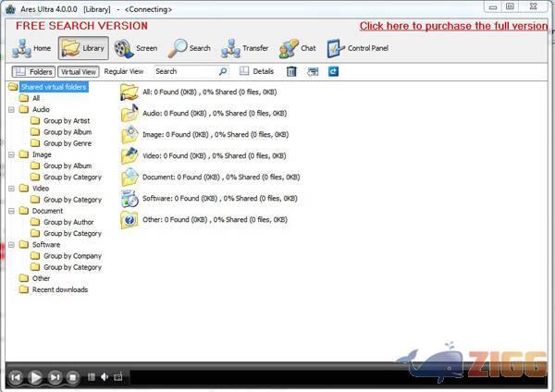Click the stop button in player
555x392 pixels.
73,377
